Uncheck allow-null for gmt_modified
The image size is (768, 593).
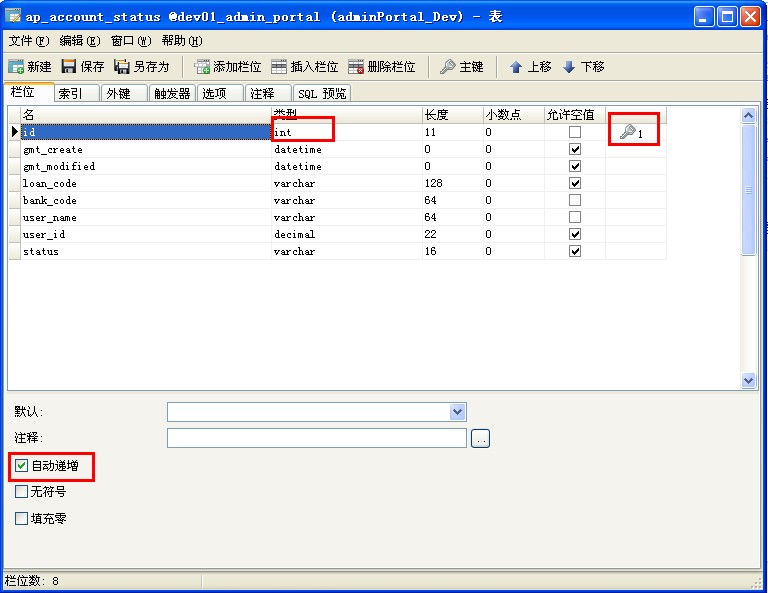click(x=575, y=166)
